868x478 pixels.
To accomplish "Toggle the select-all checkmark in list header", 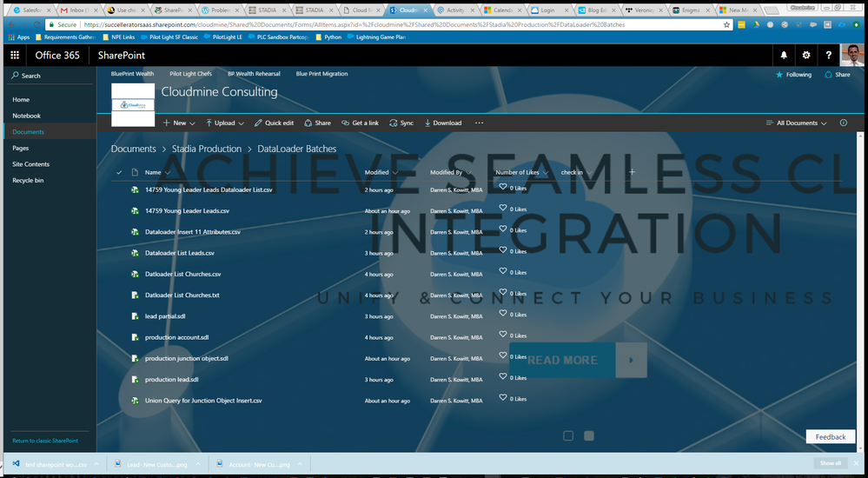I will [x=119, y=172].
